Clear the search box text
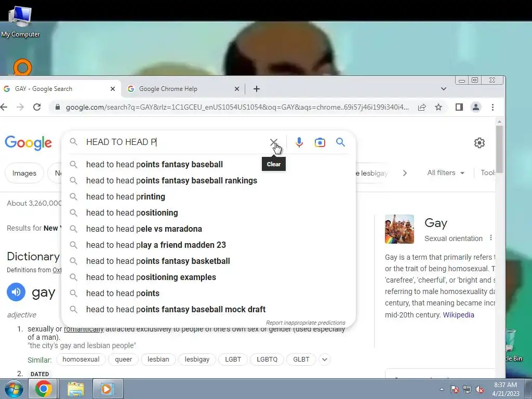The height and width of the screenshot is (399, 532). coord(273,142)
